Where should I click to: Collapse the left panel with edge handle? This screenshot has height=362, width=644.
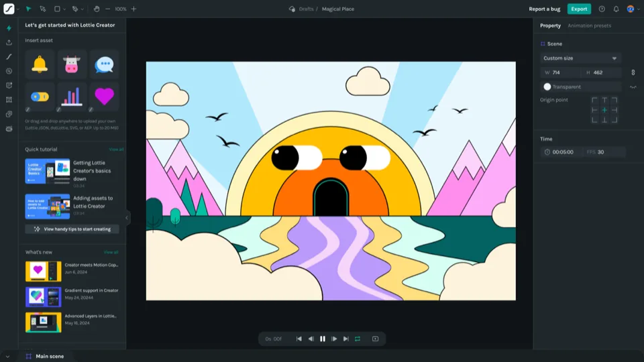(x=127, y=217)
